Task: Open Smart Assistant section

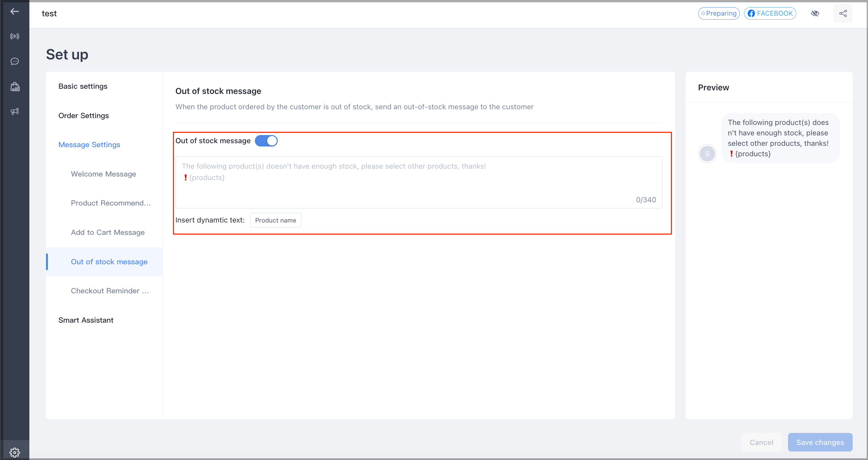Action: [x=85, y=320]
